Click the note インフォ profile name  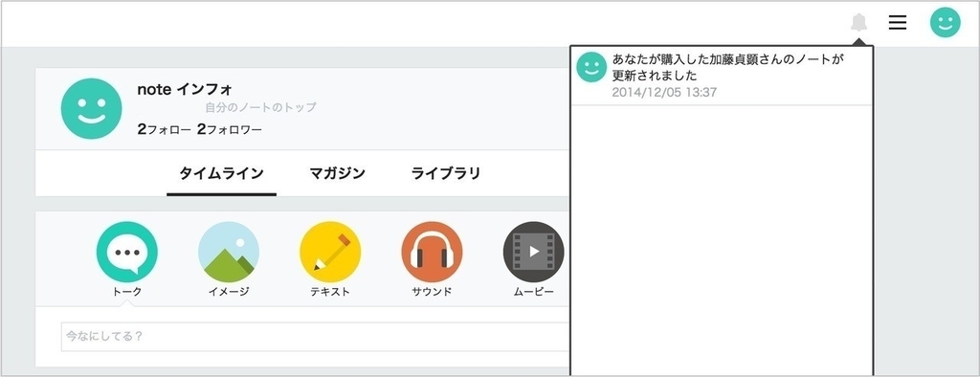pyautogui.click(x=185, y=89)
